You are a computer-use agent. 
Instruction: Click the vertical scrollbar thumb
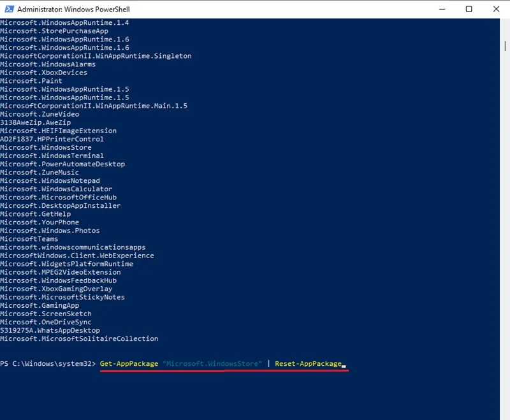pyautogui.click(x=505, y=46)
